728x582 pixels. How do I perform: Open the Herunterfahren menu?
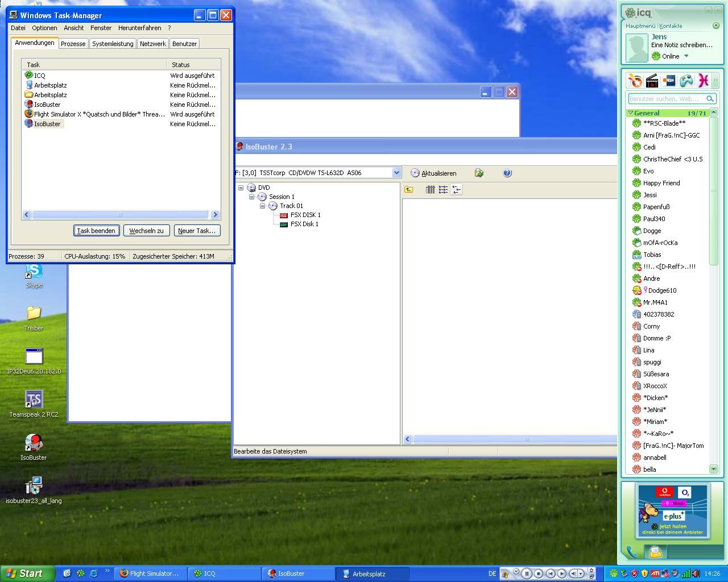click(139, 28)
